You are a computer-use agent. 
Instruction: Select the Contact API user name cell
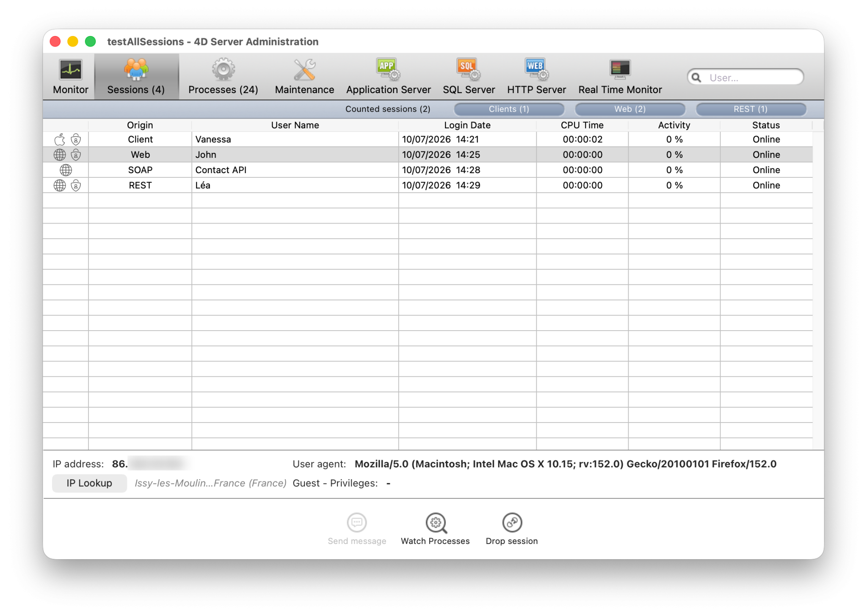[295, 170]
